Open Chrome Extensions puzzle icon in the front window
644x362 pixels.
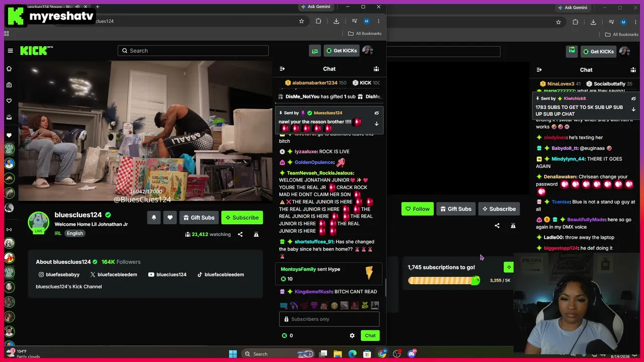pos(318,21)
